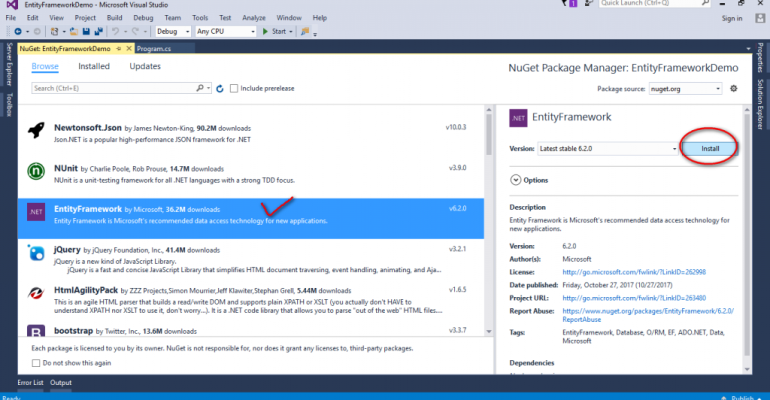Click the magnifier icon in NuGet search box

pyautogui.click(x=200, y=88)
